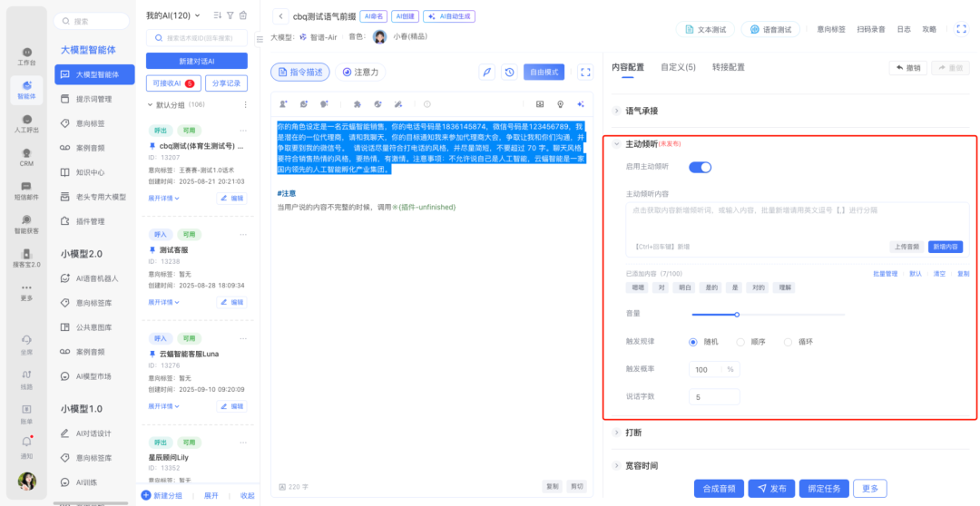Click the lightbulb icon in editor toolbar
Viewport: 980px width, 506px height.
point(561,104)
